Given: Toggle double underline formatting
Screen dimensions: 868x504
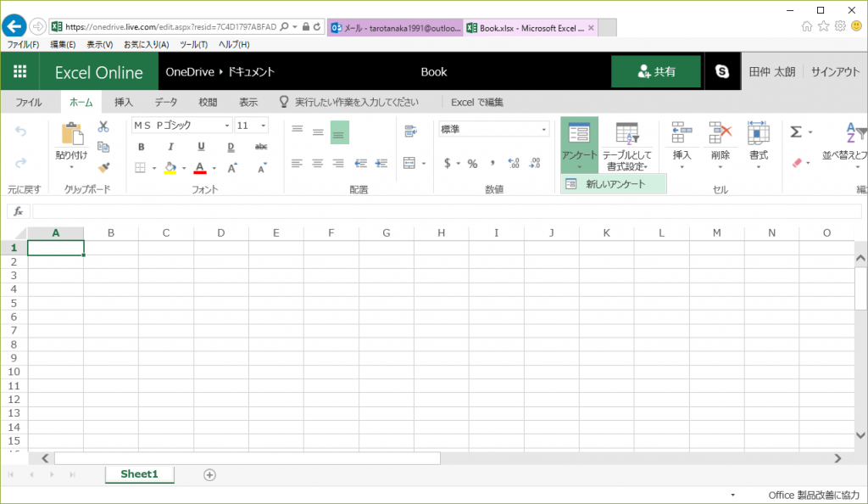Looking at the screenshot, I should pos(231,147).
